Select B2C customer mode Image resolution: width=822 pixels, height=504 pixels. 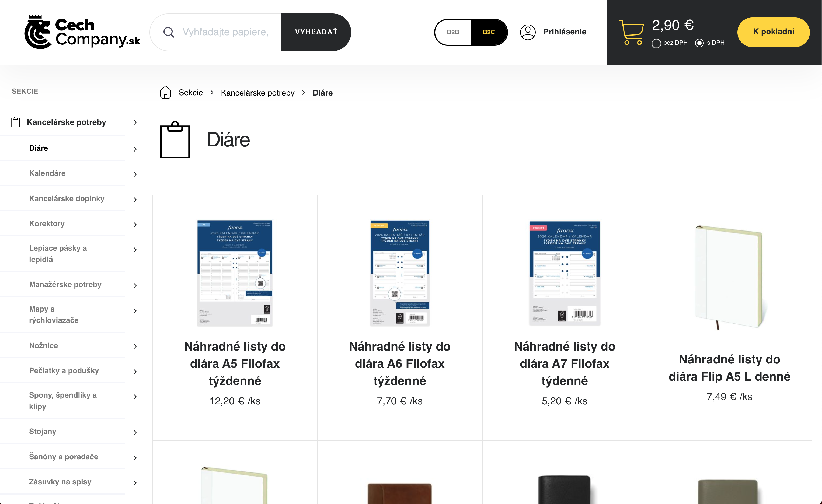(489, 32)
